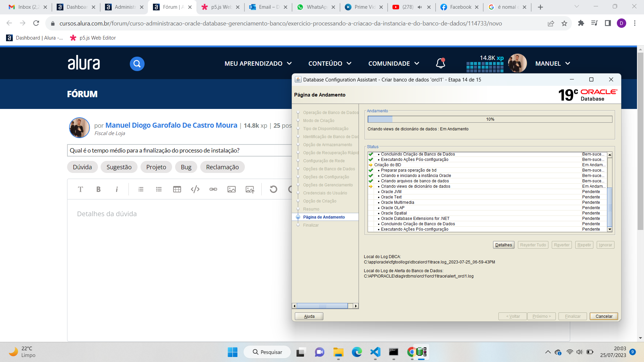Click the Cancelar button in DBCA
The width and height of the screenshot is (644, 362).
pyautogui.click(x=604, y=316)
